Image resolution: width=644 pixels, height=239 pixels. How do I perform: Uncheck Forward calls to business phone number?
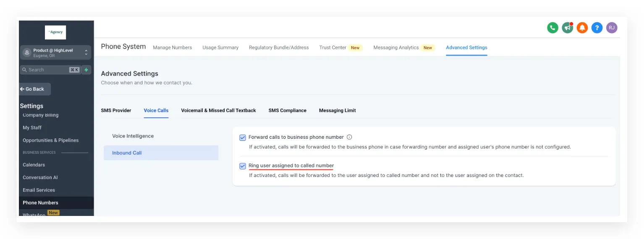(243, 138)
